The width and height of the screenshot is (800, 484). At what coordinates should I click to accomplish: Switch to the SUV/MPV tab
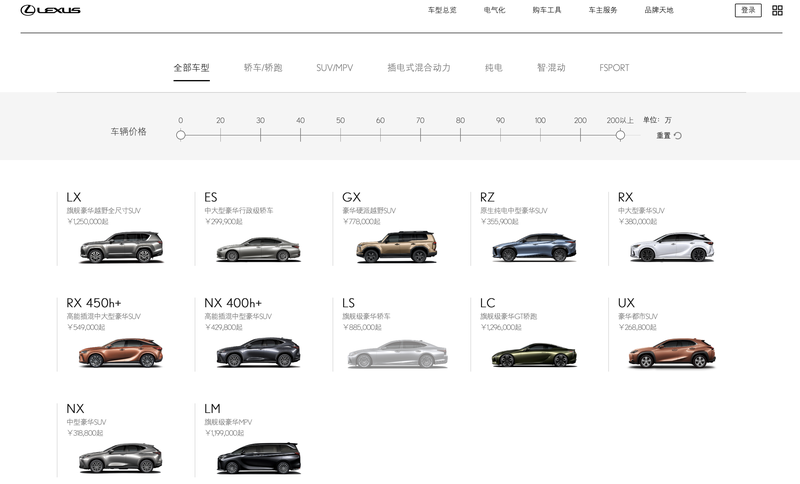(x=335, y=68)
